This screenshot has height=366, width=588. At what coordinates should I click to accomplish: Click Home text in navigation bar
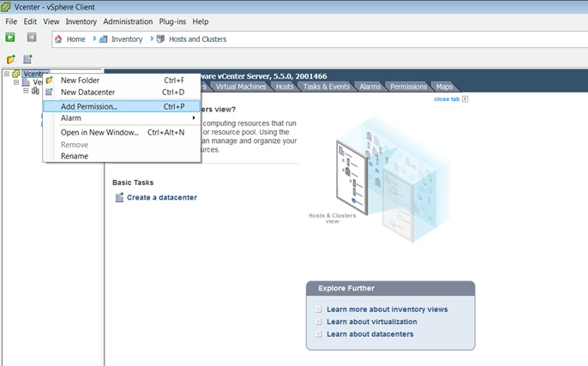pyautogui.click(x=75, y=39)
